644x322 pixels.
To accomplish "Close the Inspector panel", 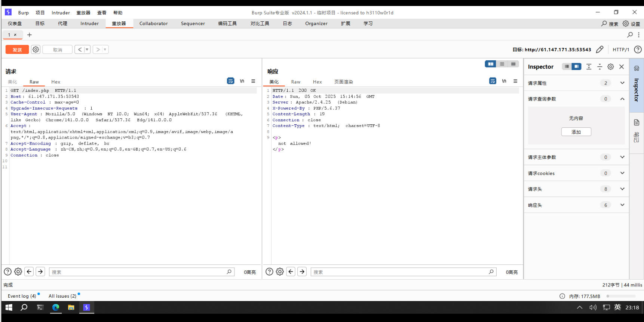I will [x=622, y=67].
